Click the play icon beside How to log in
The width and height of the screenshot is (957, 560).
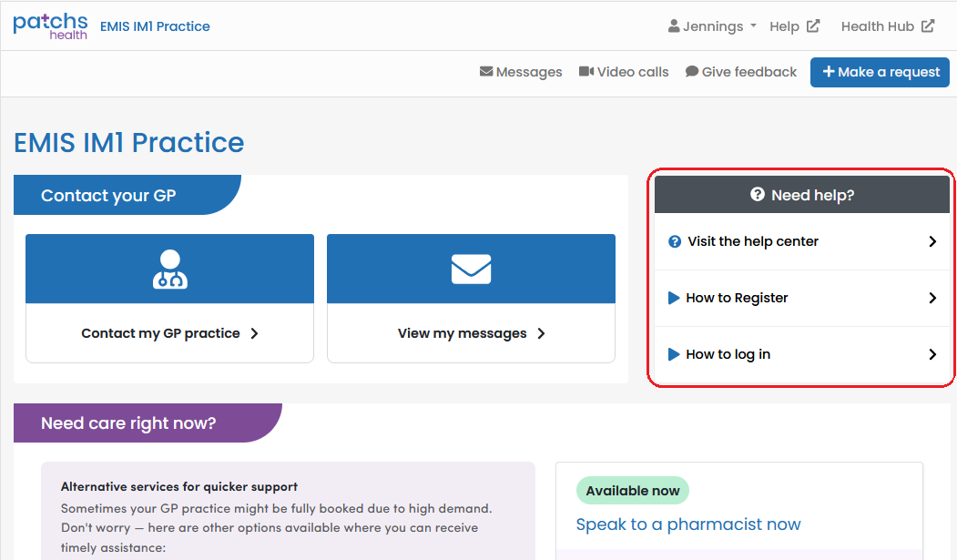673,354
